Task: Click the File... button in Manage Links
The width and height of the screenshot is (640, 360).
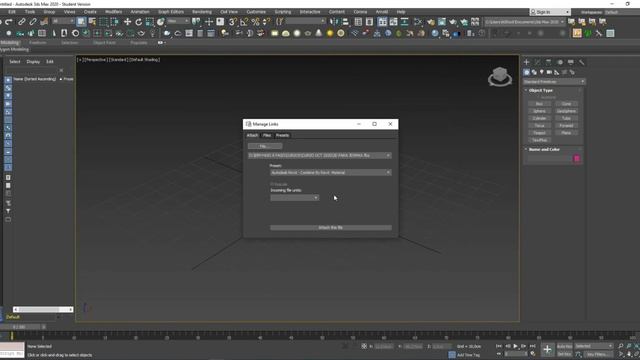Action: pyautogui.click(x=264, y=146)
